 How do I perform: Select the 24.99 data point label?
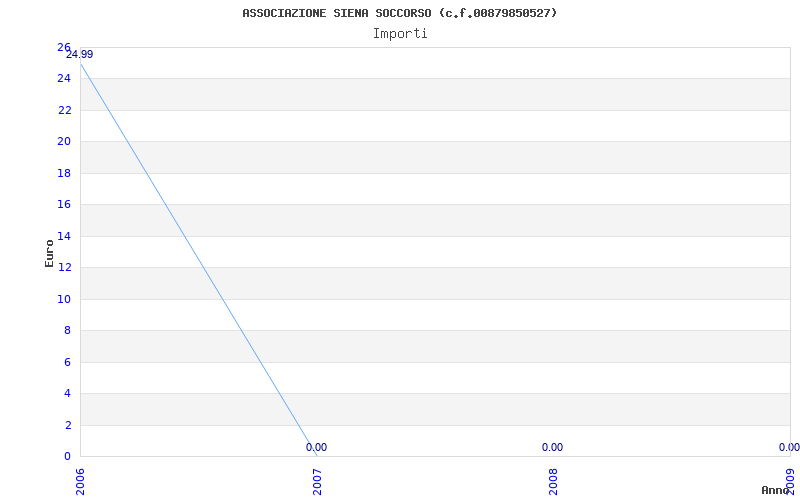click(x=80, y=55)
